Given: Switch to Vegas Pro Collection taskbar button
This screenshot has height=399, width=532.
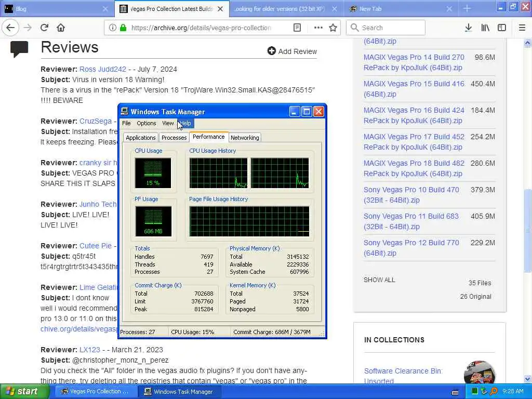Looking at the screenshot, I should pyautogui.click(x=95, y=392).
